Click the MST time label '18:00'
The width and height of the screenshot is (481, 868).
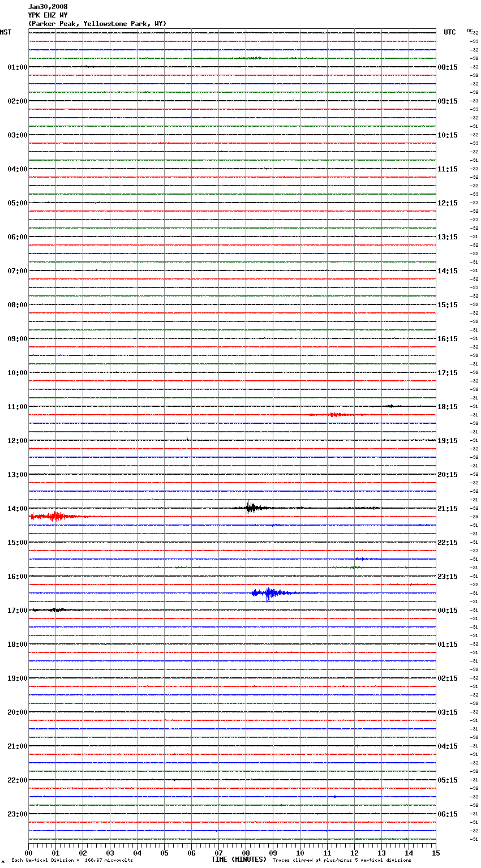(x=17, y=644)
